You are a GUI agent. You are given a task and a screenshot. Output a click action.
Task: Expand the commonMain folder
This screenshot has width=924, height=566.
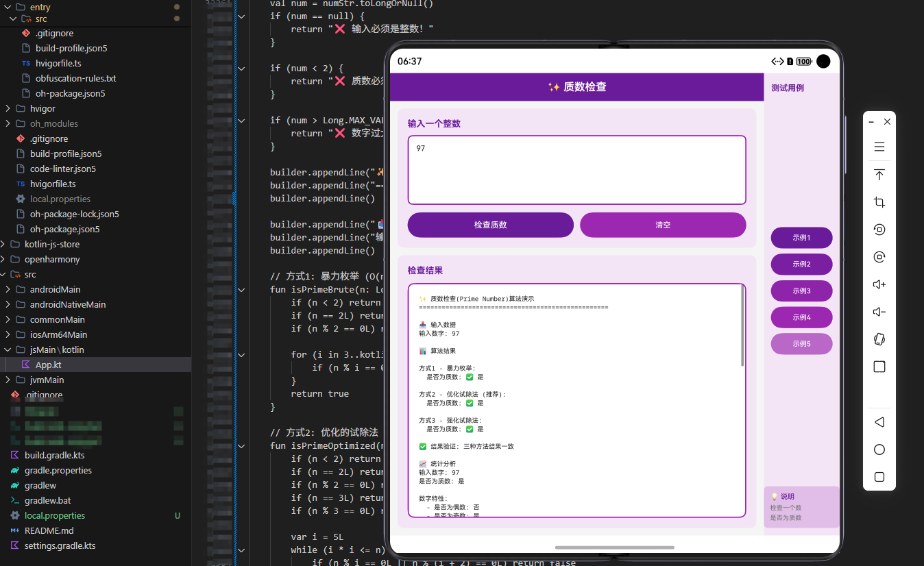tap(8, 319)
